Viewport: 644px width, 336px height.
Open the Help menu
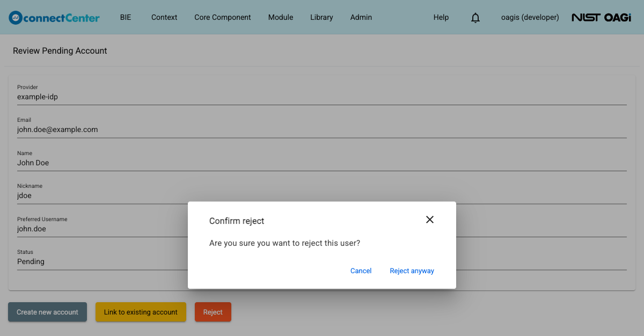click(x=441, y=17)
